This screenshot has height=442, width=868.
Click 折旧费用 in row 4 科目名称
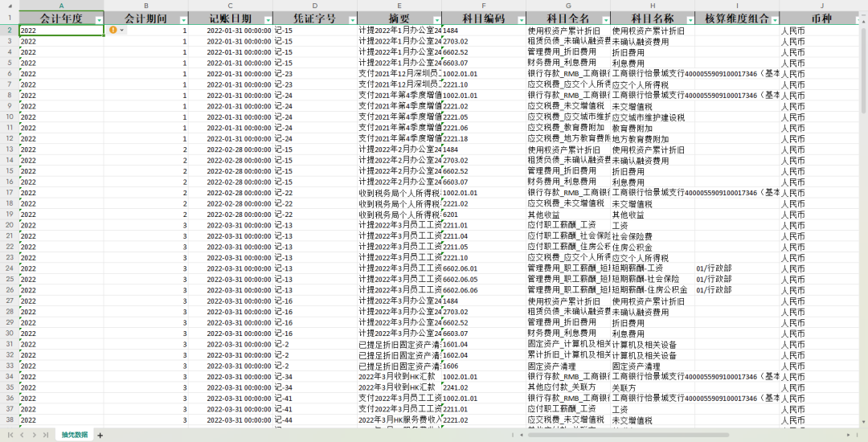point(653,52)
